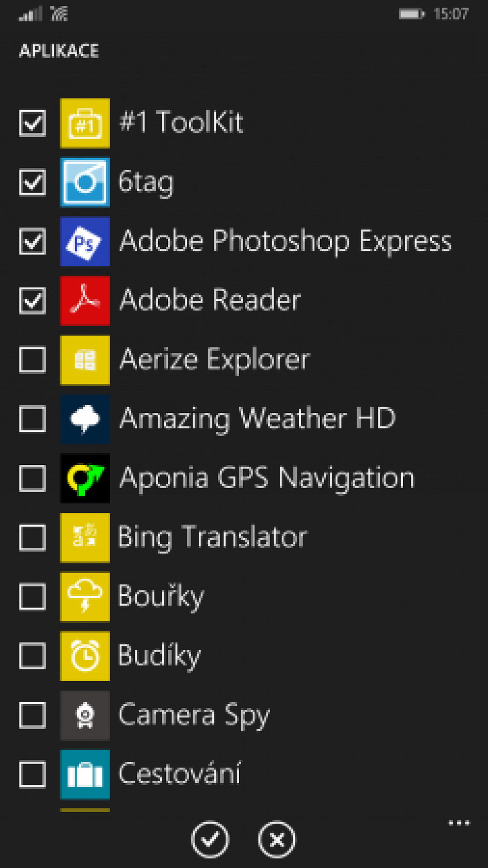Enable the Bouřky checkbox
Screen dimensions: 488x868
click(32, 597)
